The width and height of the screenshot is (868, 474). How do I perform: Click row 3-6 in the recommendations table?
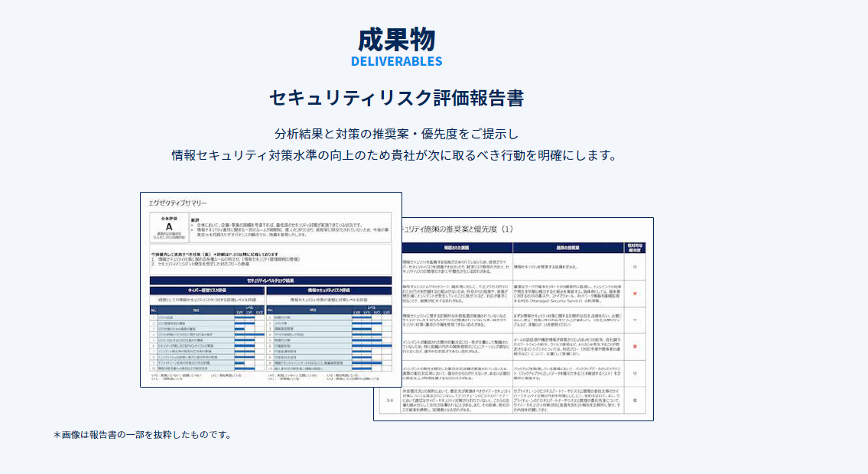coord(512,401)
